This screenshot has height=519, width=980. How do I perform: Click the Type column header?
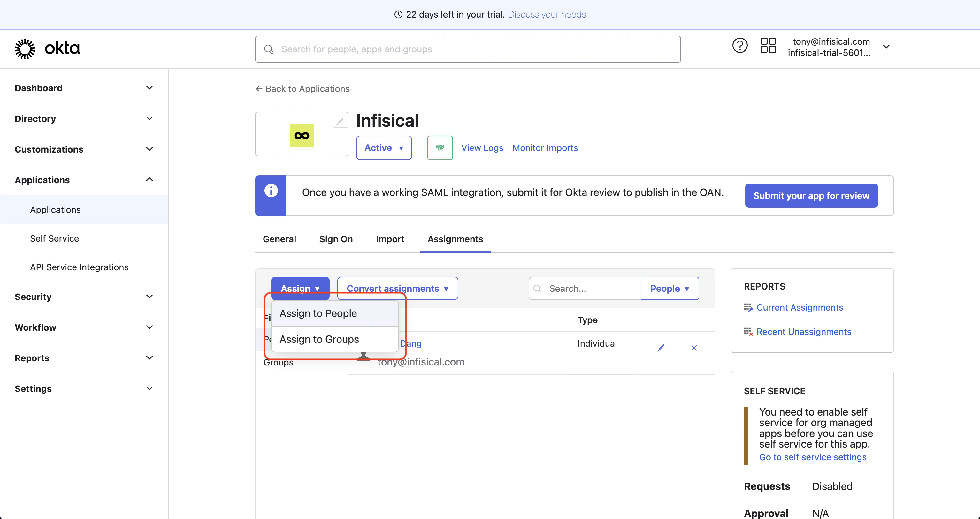pos(587,320)
